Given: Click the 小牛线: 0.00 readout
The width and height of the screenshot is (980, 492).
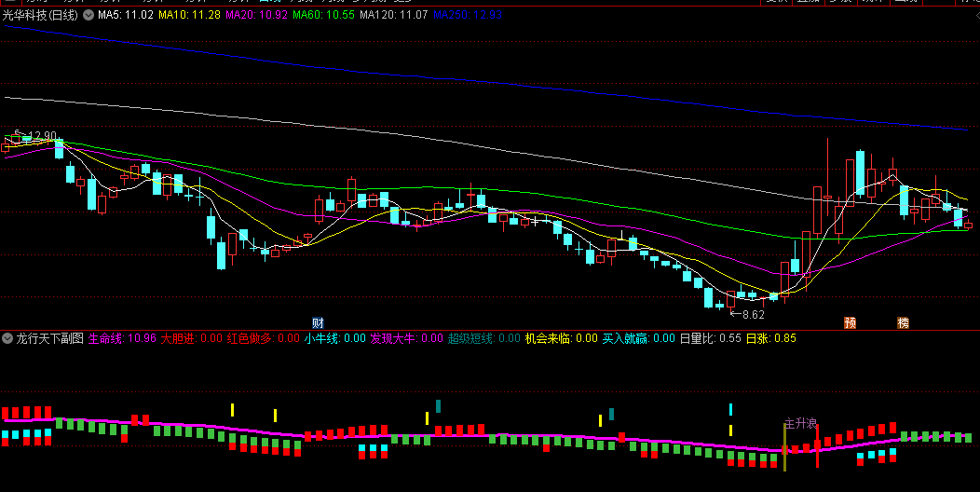Looking at the screenshot, I should tap(335, 339).
